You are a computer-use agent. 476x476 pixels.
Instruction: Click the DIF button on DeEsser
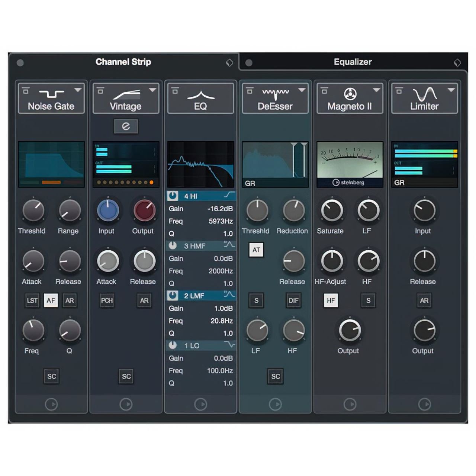tap(293, 300)
